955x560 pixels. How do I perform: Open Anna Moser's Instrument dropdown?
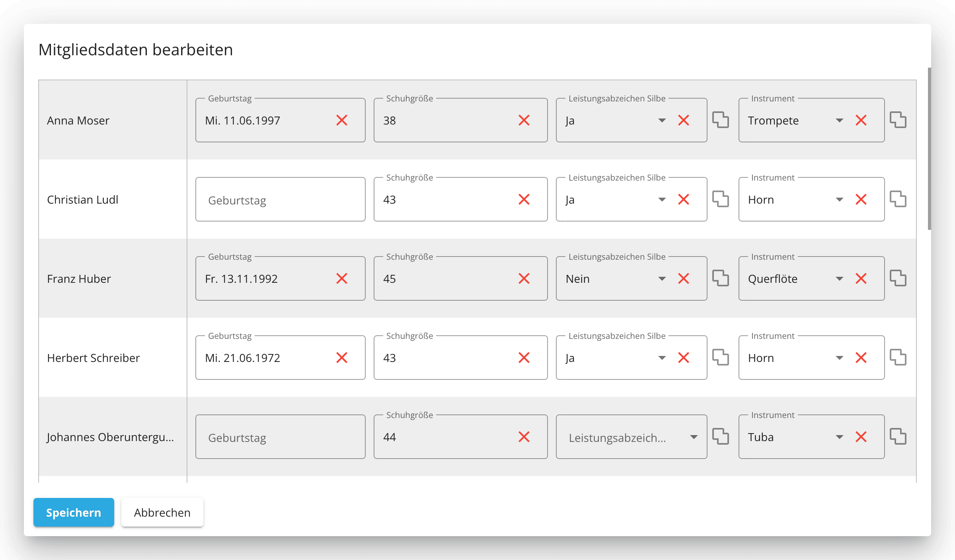tap(839, 121)
